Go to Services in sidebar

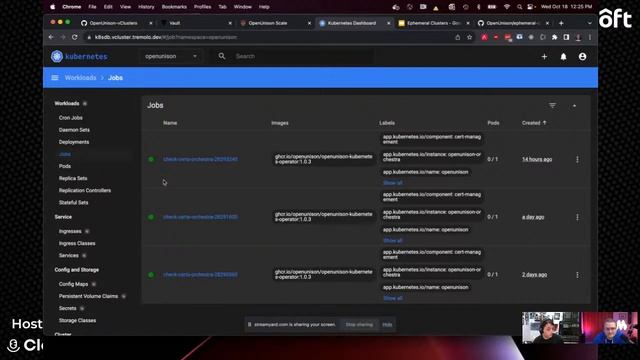[x=69, y=256]
